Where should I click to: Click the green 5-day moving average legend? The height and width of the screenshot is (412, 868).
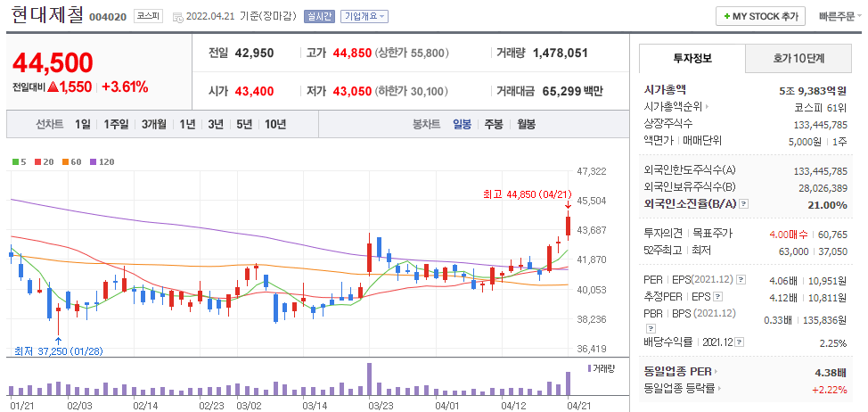[20, 162]
